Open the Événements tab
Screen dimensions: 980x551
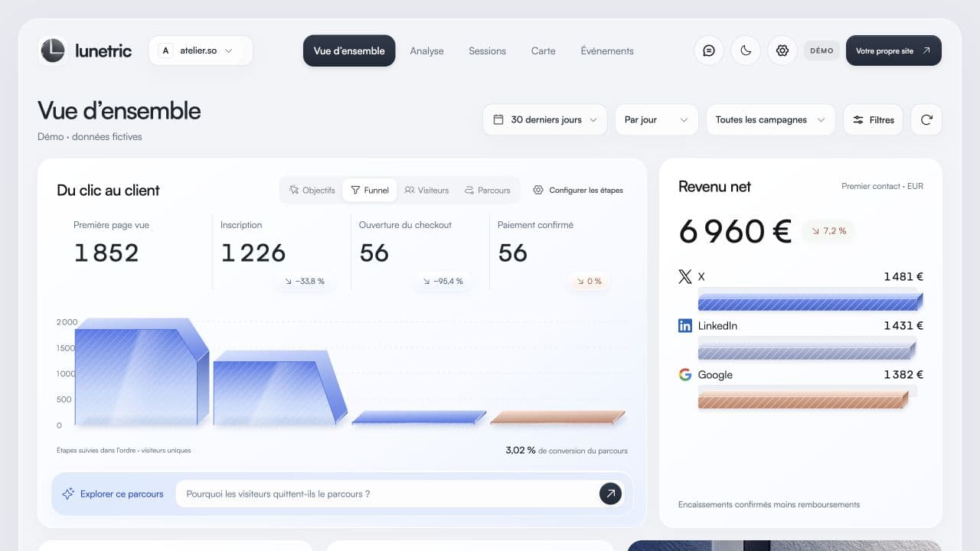click(607, 51)
